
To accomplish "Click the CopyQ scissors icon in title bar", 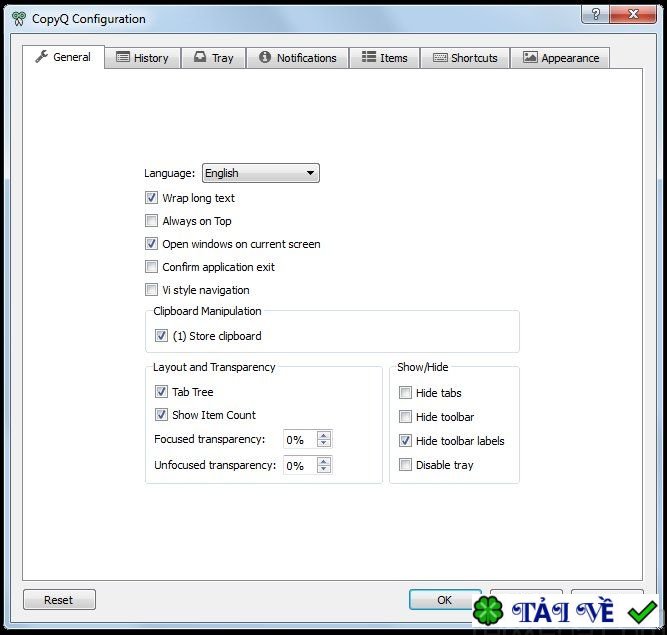I will (x=18, y=19).
